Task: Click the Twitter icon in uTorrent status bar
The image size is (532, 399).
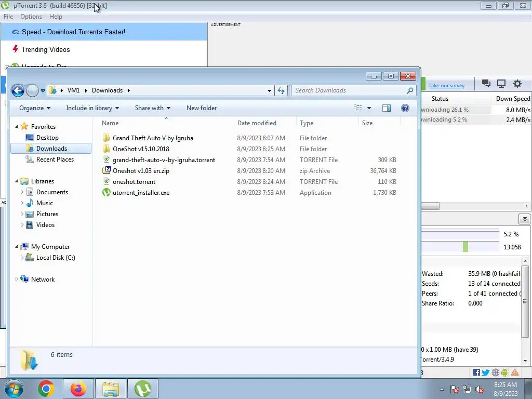Action: pyautogui.click(x=486, y=373)
